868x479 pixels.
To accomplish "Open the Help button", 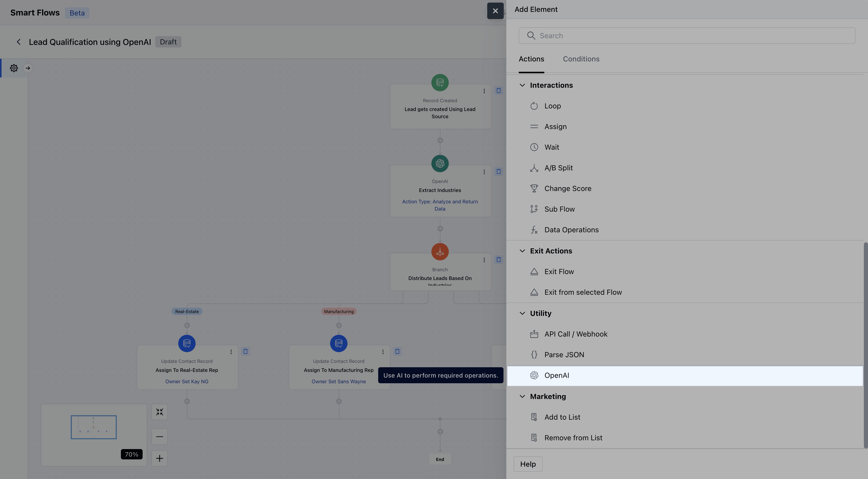I will tap(528, 464).
